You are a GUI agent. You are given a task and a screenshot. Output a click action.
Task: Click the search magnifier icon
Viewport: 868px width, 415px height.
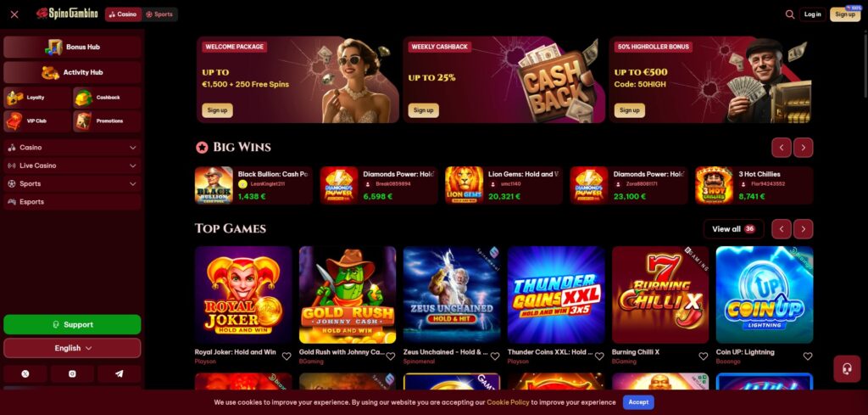pyautogui.click(x=789, y=14)
